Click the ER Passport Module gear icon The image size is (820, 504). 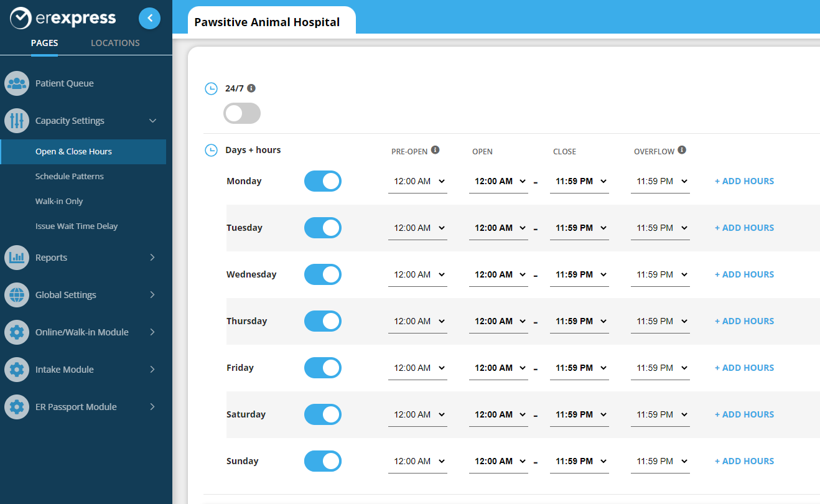coord(17,407)
